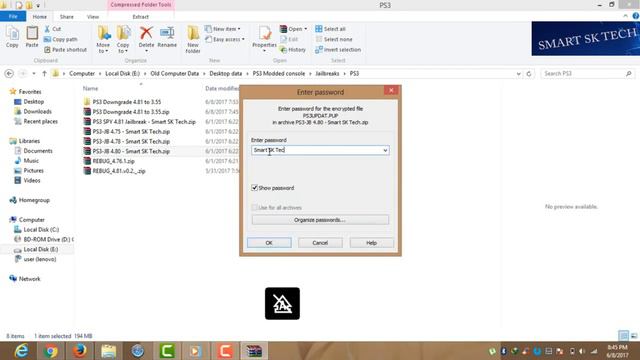The image size is (640, 360).
Task: Open the File tab
Action: coord(13,16)
